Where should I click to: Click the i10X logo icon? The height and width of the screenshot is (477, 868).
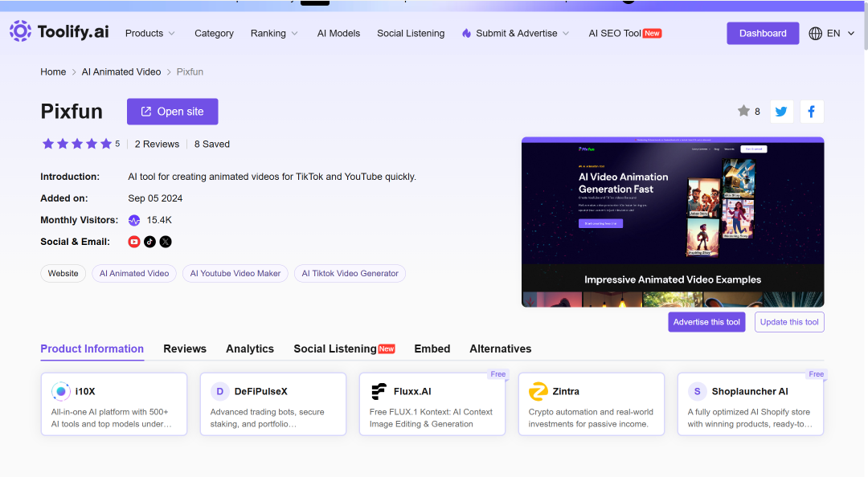(61, 391)
